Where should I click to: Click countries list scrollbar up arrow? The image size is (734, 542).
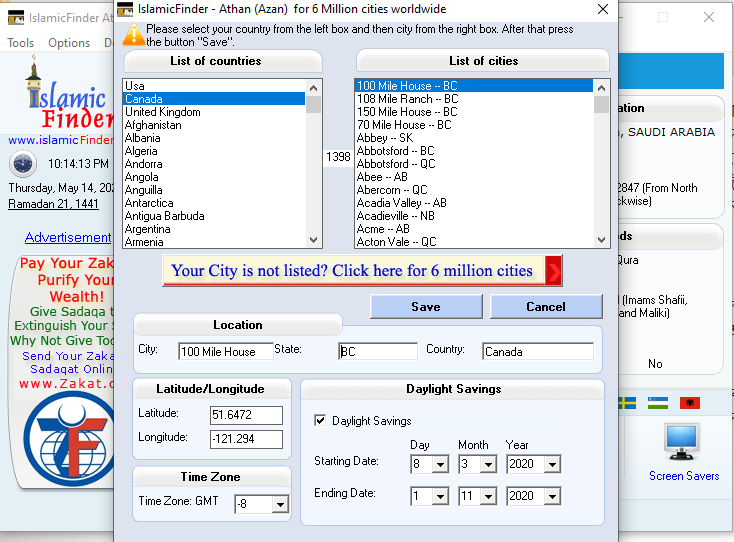click(x=314, y=88)
